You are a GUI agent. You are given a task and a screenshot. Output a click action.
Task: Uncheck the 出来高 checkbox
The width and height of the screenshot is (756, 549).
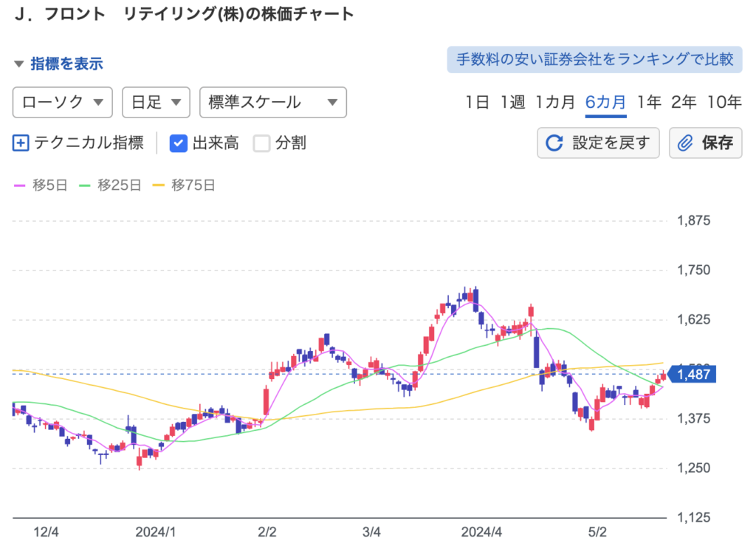[x=179, y=143]
